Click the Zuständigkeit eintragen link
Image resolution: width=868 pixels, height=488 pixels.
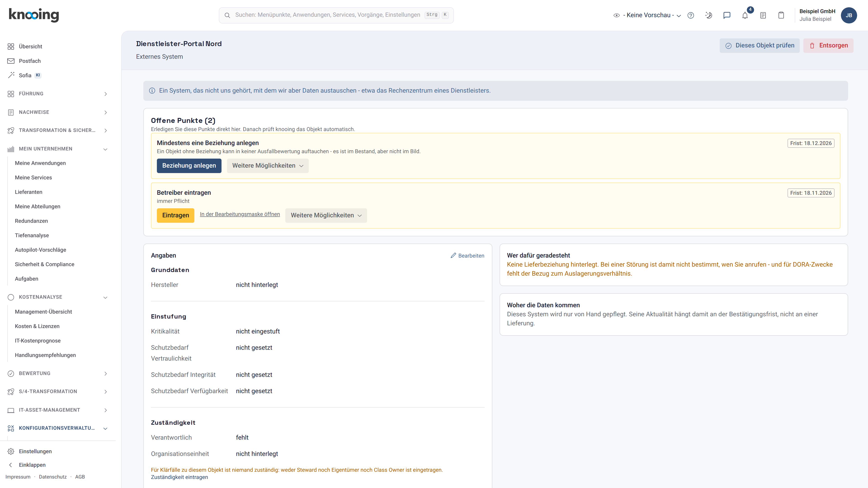179,477
